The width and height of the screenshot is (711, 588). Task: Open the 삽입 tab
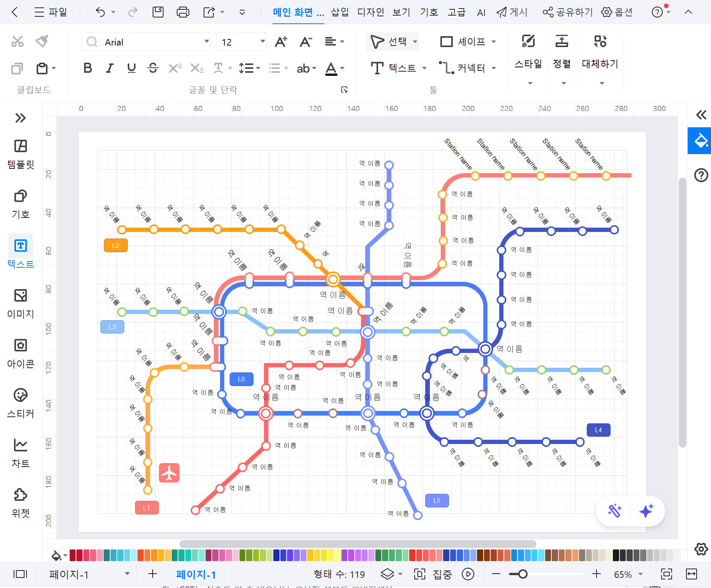[x=340, y=12]
